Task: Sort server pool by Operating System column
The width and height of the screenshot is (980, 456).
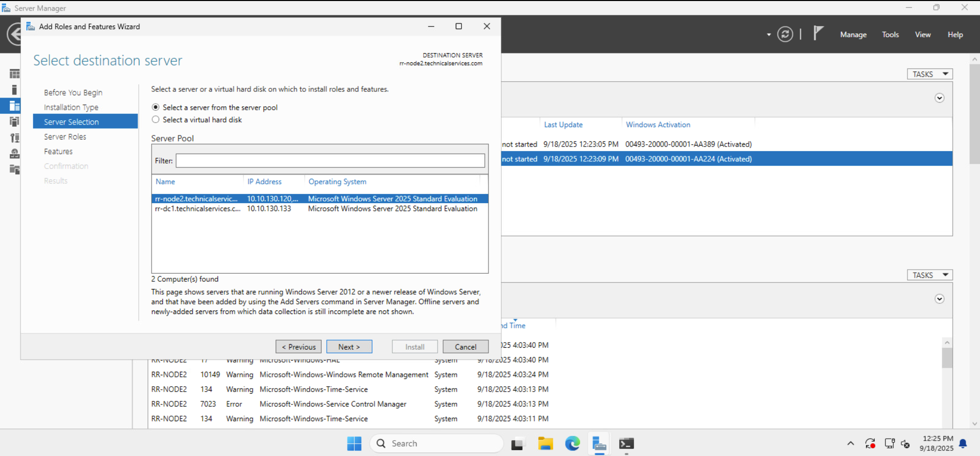Action: [x=337, y=181]
